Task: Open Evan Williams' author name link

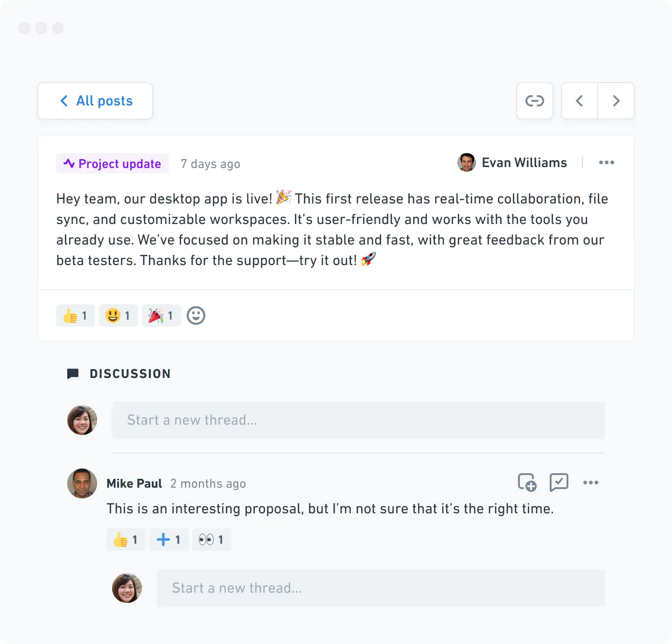Action: (x=524, y=162)
